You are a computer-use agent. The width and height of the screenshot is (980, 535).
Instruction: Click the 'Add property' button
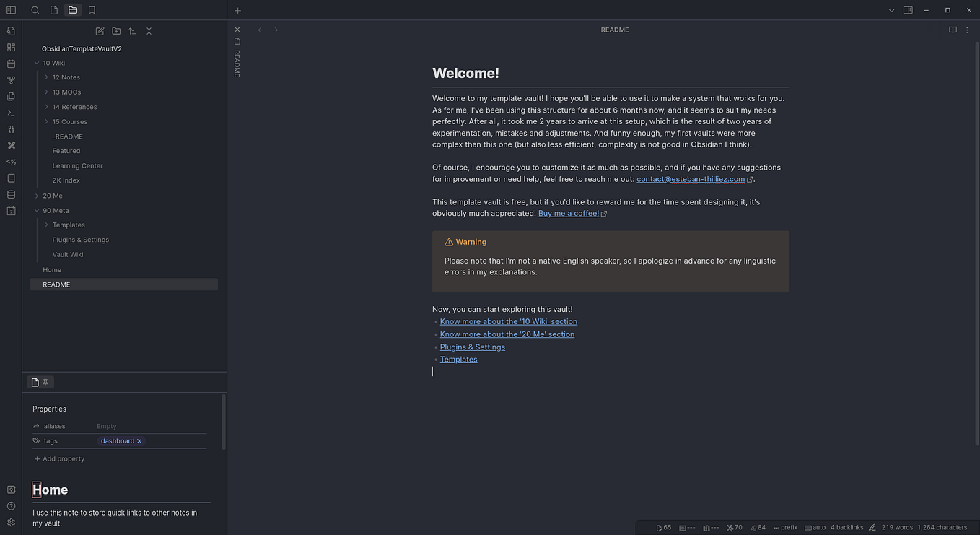[x=59, y=458]
